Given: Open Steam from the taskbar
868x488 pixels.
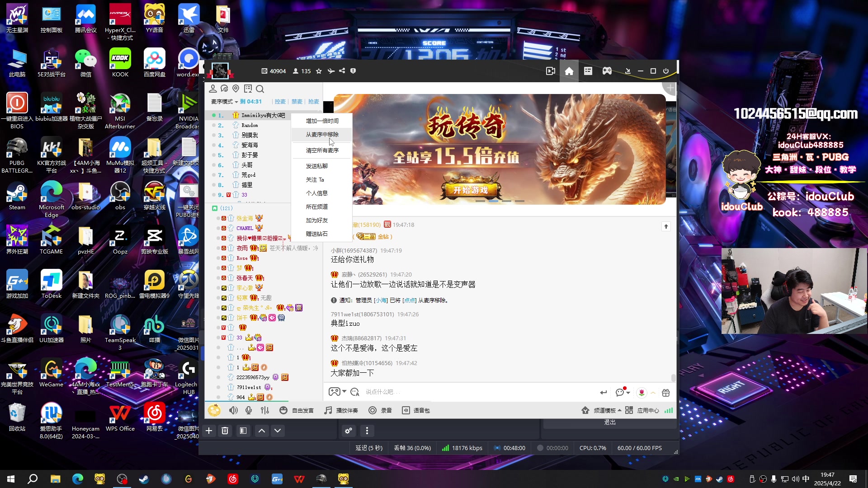Looking at the screenshot, I should (144, 479).
